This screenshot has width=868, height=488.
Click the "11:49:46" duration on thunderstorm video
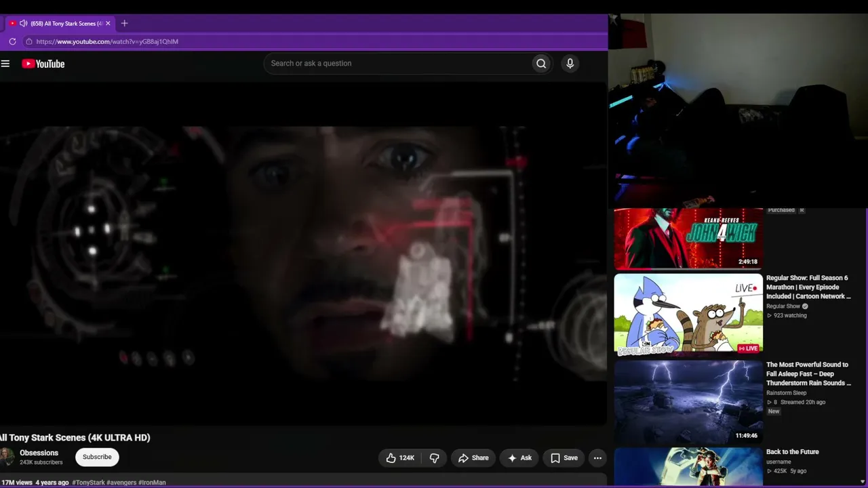tap(747, 436)
